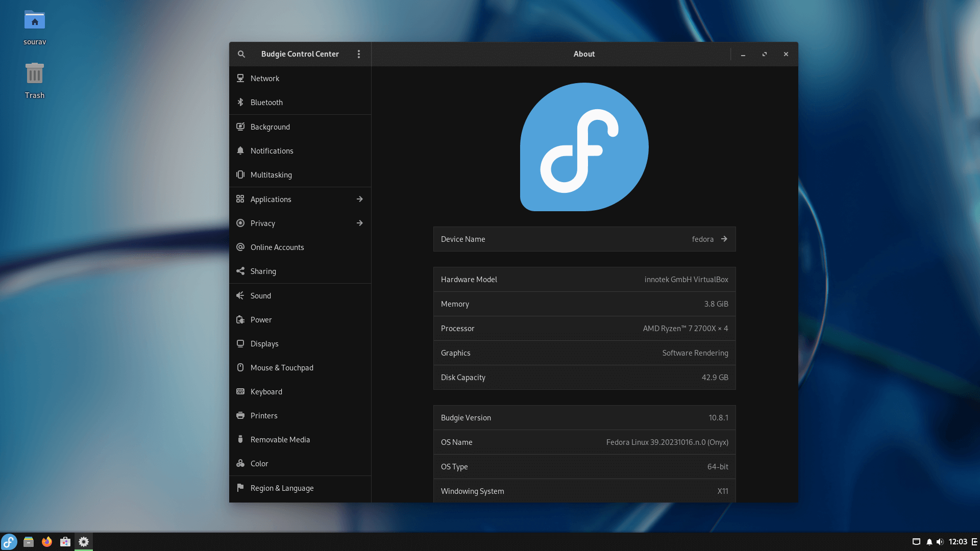Click the clock showing 12:03
Screen dimensions: 980x551
[x=957, y=542]
